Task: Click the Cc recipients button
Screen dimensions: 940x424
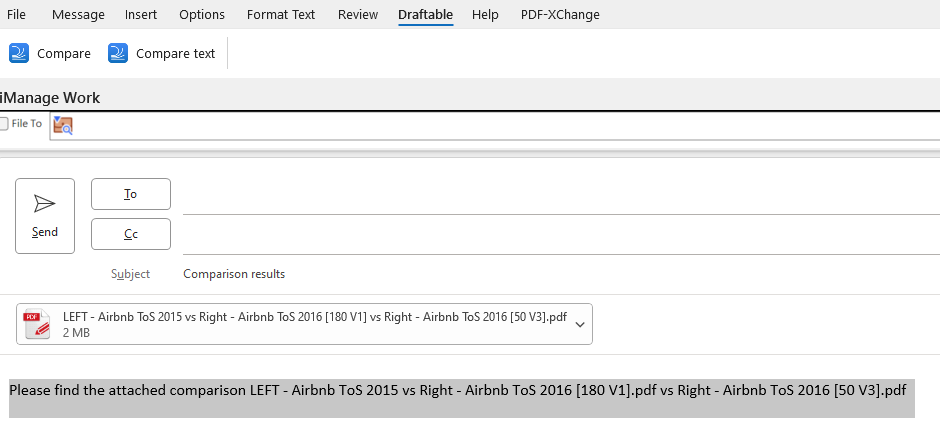Action: coord(131,234)
